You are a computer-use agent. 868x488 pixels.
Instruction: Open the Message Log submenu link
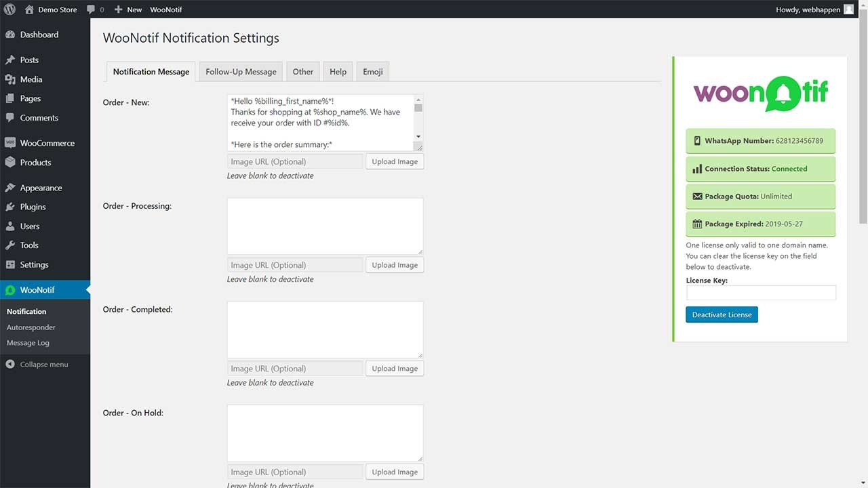click(28, 342)
